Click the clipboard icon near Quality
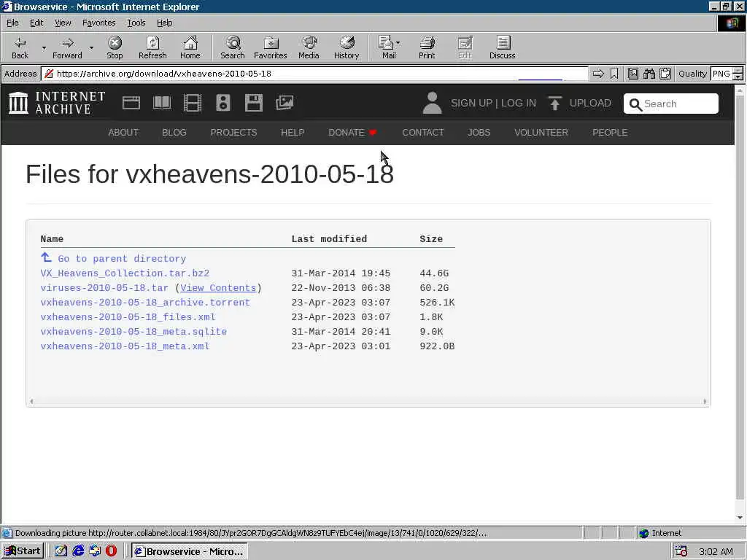 [x=665, y=74]
